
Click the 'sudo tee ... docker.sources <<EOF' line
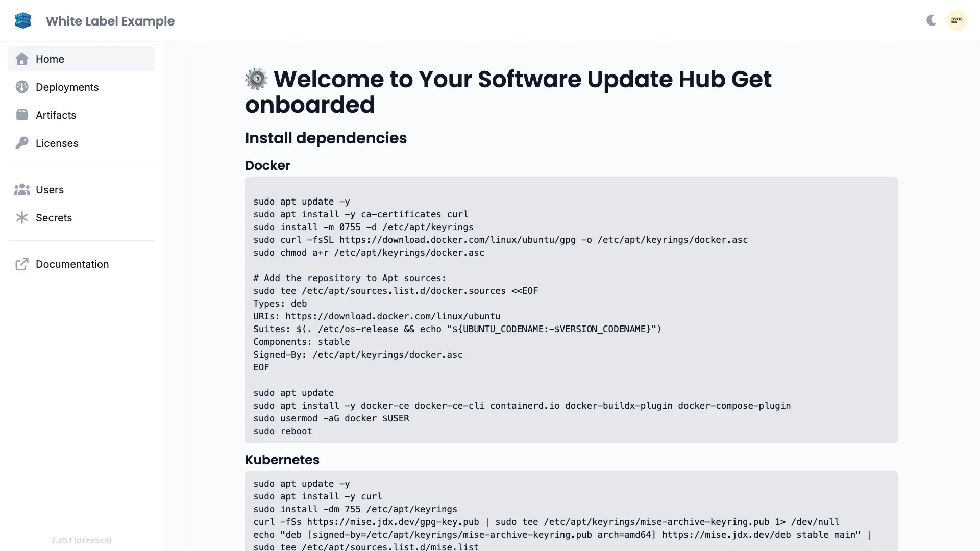click(396, 291)
